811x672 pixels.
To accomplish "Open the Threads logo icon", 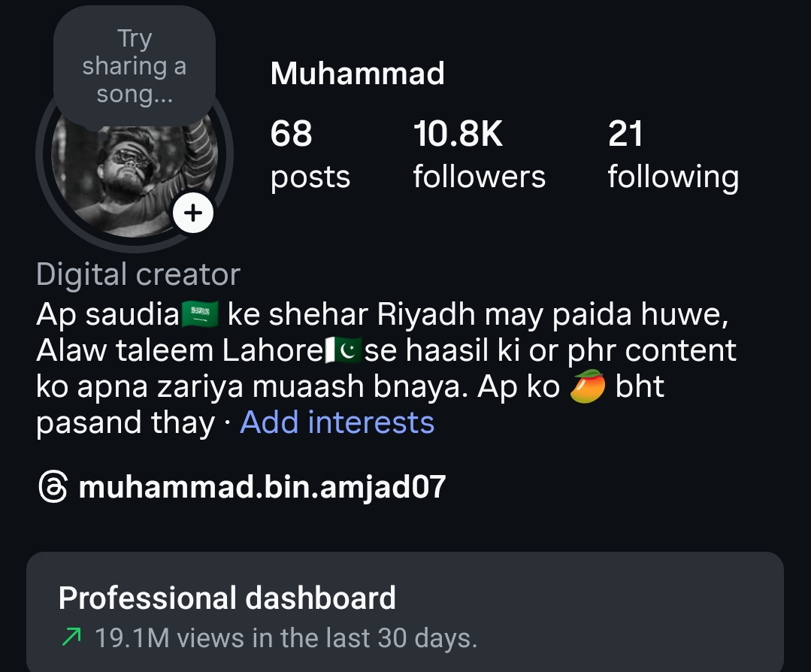I will pos(53,486).
